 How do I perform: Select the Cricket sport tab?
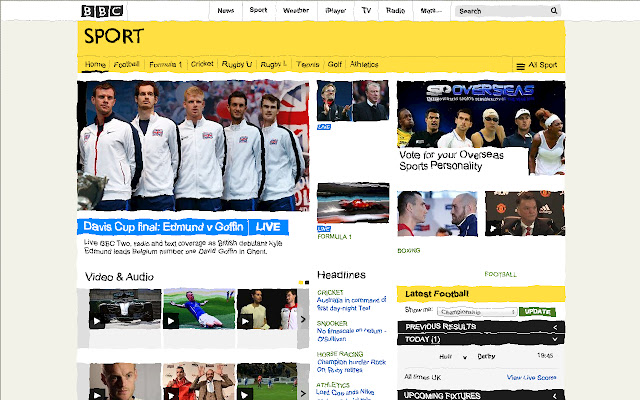click(x=202, y=64)
